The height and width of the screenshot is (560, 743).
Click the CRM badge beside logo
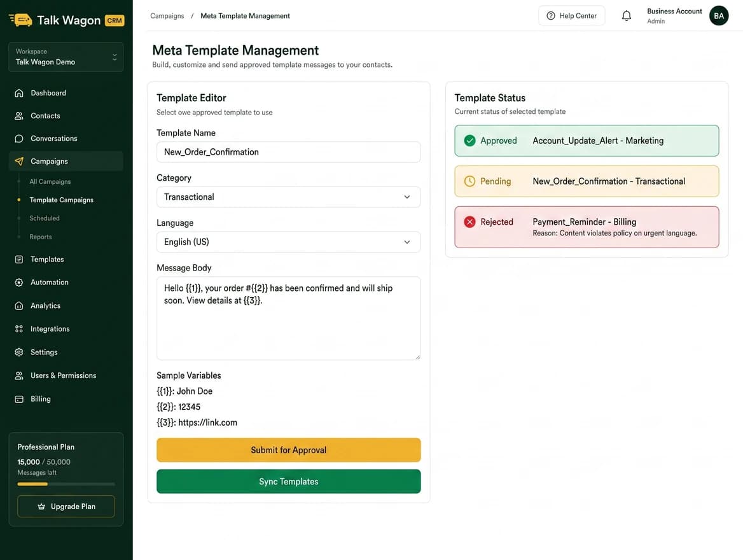click(x=115, y=20)
